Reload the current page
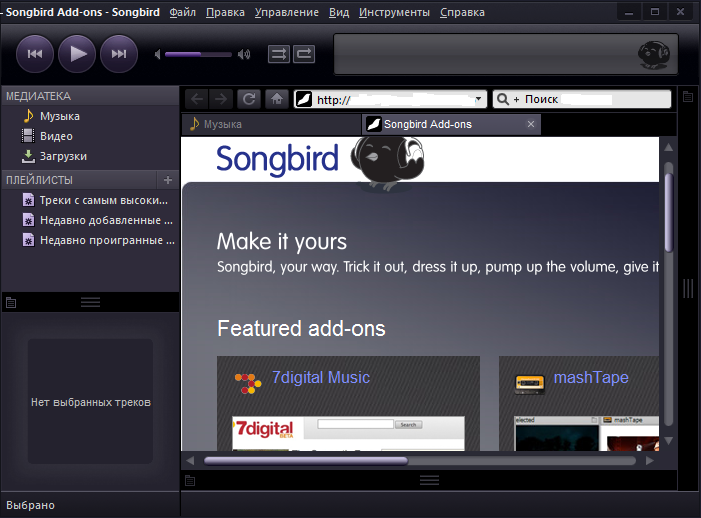 click(249, 99)
